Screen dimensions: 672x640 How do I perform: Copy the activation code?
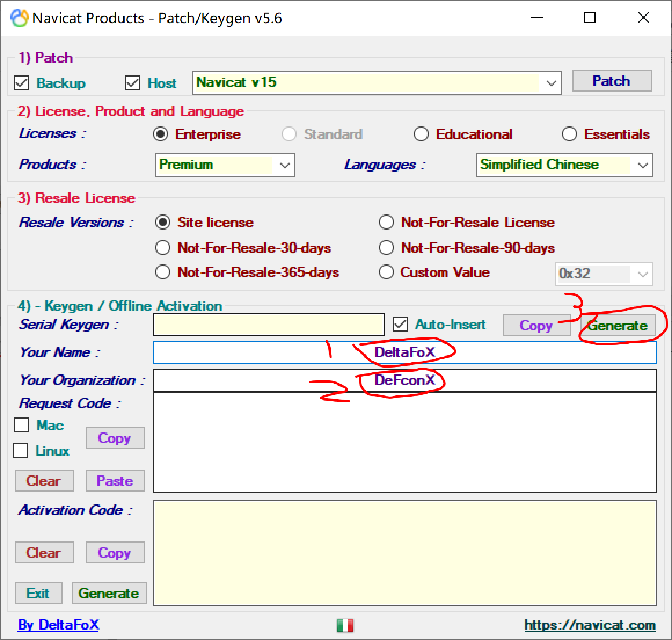[115, 552]
